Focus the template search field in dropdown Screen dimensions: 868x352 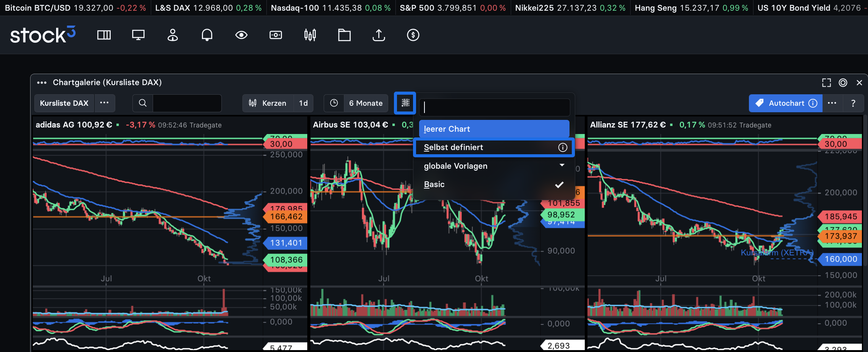click(x=495, y=107)
